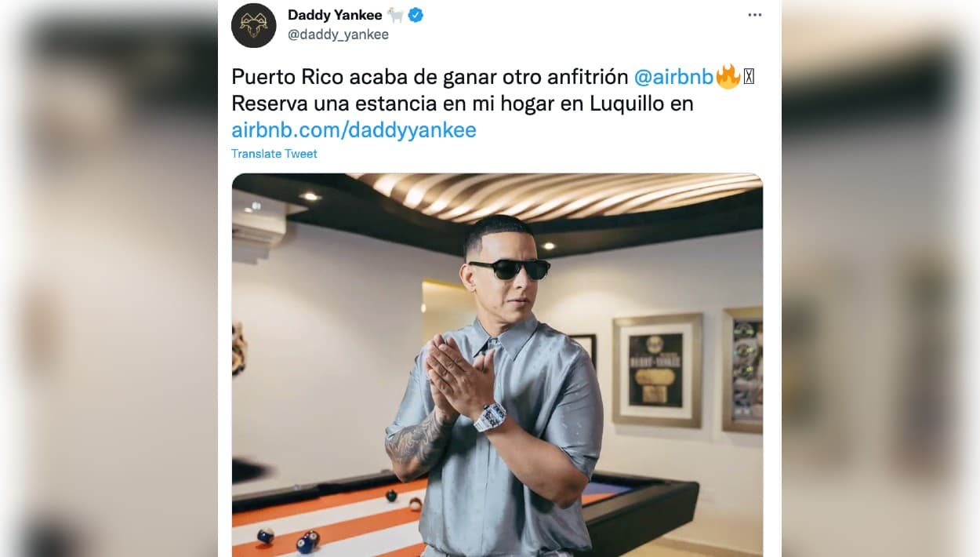Click the sunglasses in the photo
The image size is (980, 557).
point(509,269)
